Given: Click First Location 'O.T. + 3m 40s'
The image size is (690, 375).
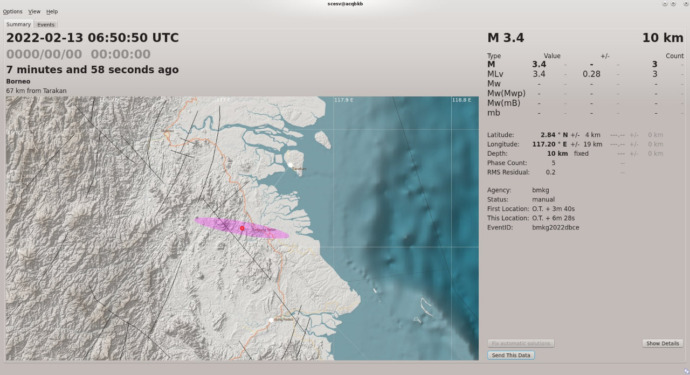Looking at the screenshot, I should (553, 209).
